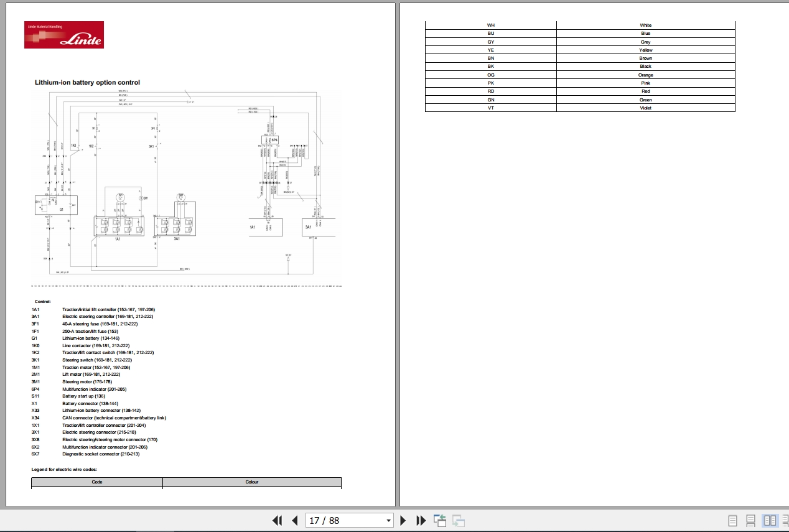The width and height of the screenshot is (789, 532).
Task: Go to the previous page
Action: pyautogui.click(x=295, y=520)
